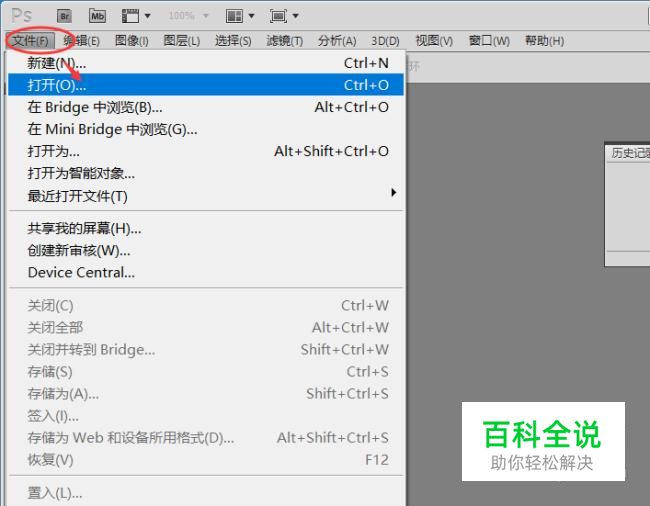This screenshot has width=650, height=506.
Task: Choose 打开为... with Alt+Shift+Ctrl+O
Action: (x=206, y=151)
